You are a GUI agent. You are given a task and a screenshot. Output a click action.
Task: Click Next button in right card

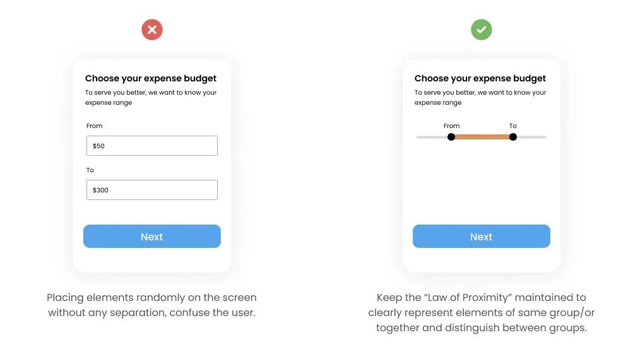pos(481,237)
